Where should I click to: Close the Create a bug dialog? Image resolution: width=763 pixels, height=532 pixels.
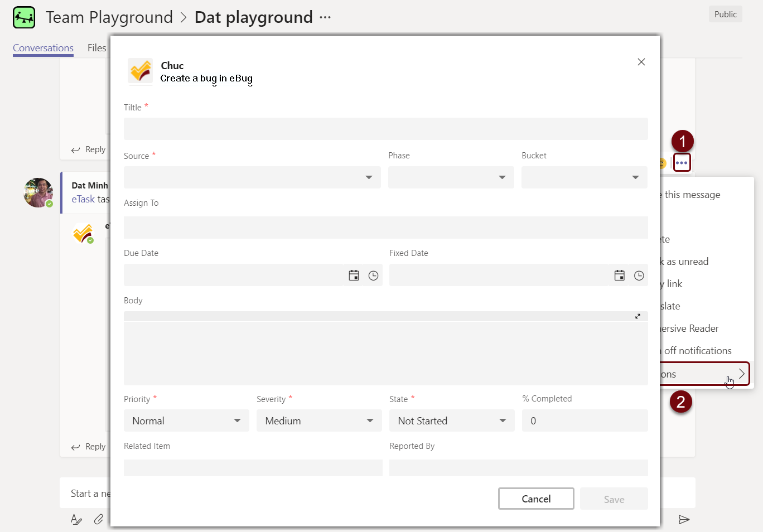click(x=641, y=62)
